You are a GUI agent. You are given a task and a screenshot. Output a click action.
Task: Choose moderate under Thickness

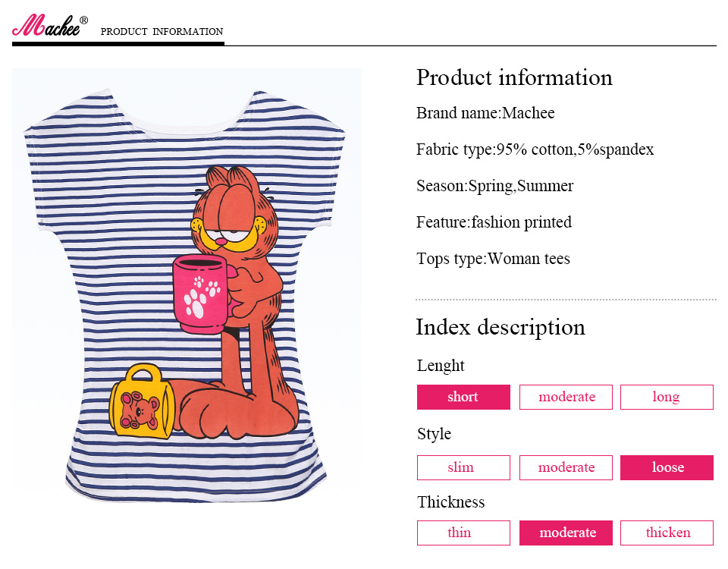(566, 533)
